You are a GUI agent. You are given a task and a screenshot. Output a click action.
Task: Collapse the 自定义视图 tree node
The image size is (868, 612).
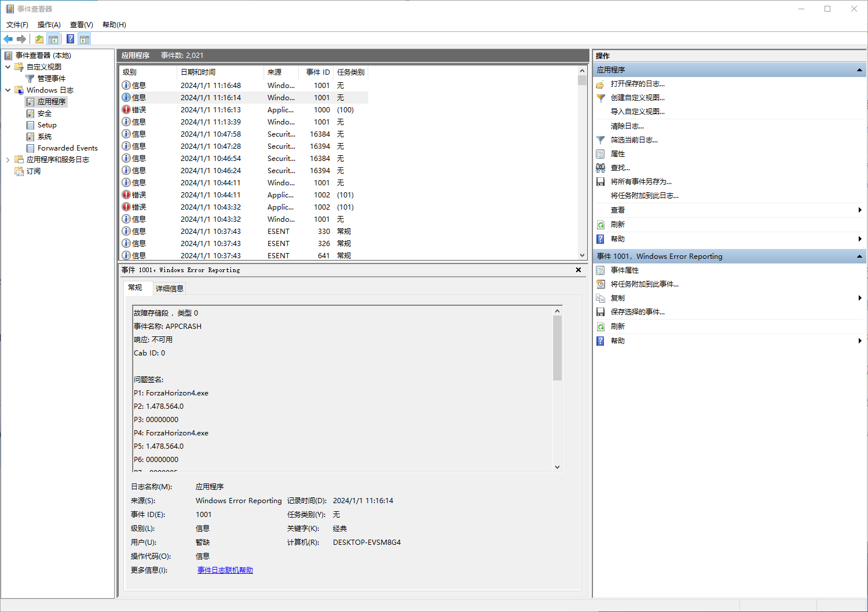point(8,67)
